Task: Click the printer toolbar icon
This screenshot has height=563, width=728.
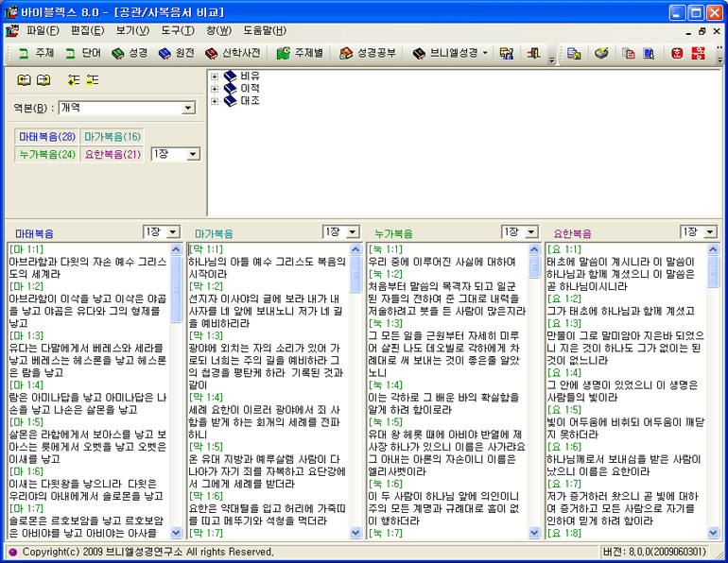Action: pyautogui.click(x=601, y=53)
